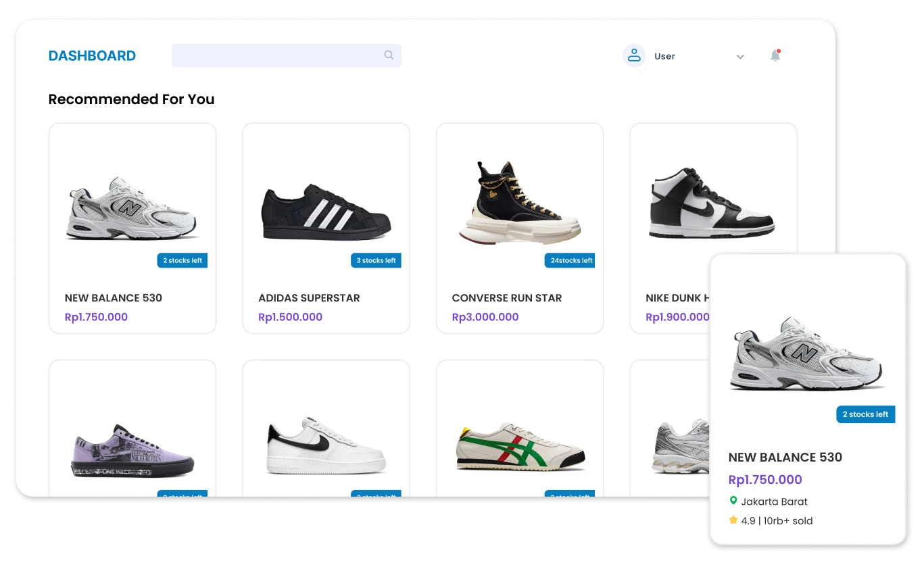Screen dimensions: 924x565
Task: Expand the User dropdown chevron
Action: click(x=740, y=57)
